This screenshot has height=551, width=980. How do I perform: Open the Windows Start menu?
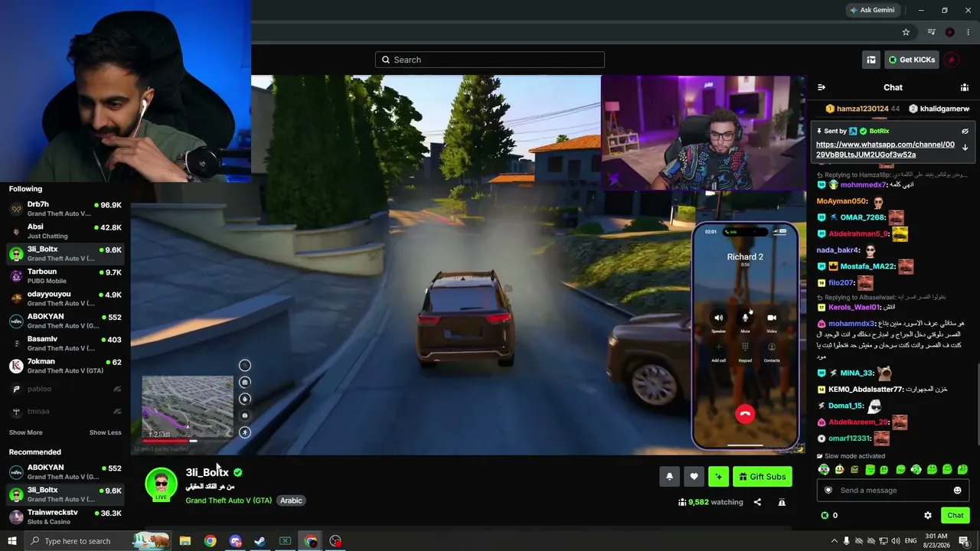pos(11,541)
